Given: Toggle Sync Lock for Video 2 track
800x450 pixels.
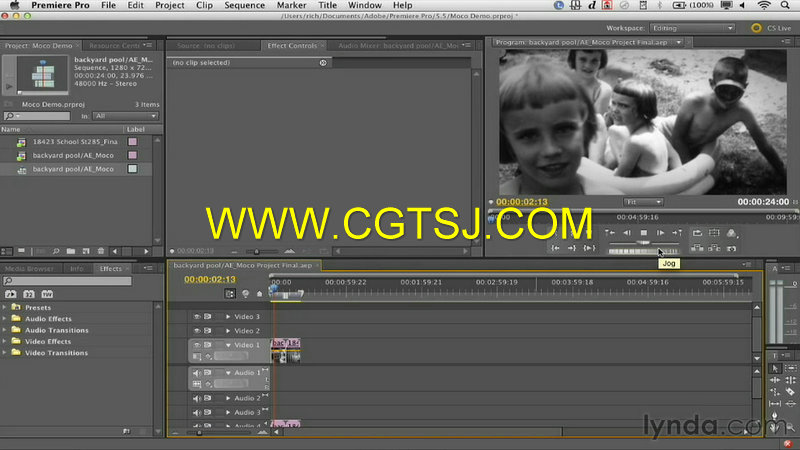Looking at the screenshot, I should coord(208,331).
